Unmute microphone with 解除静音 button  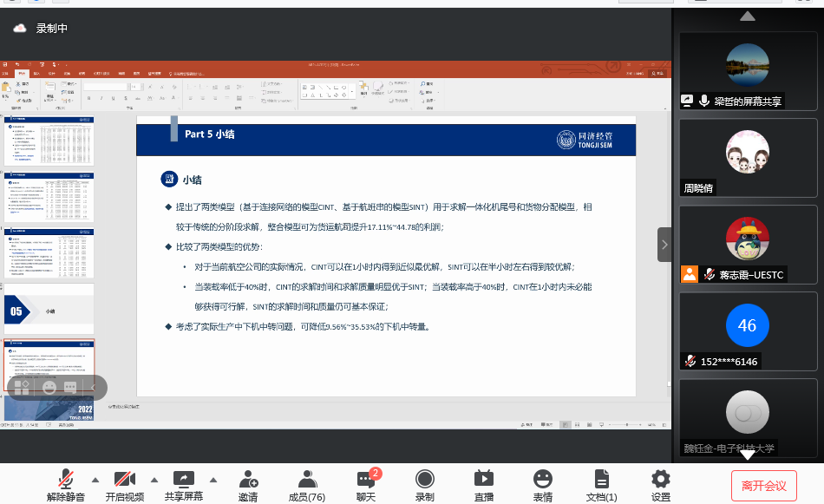click(x=65, y=484)
